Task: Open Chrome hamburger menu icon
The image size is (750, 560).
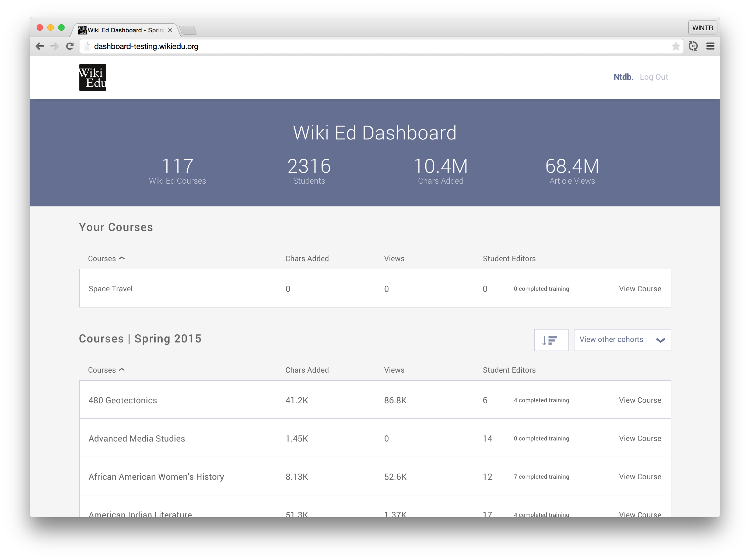Action: [710, 46]
